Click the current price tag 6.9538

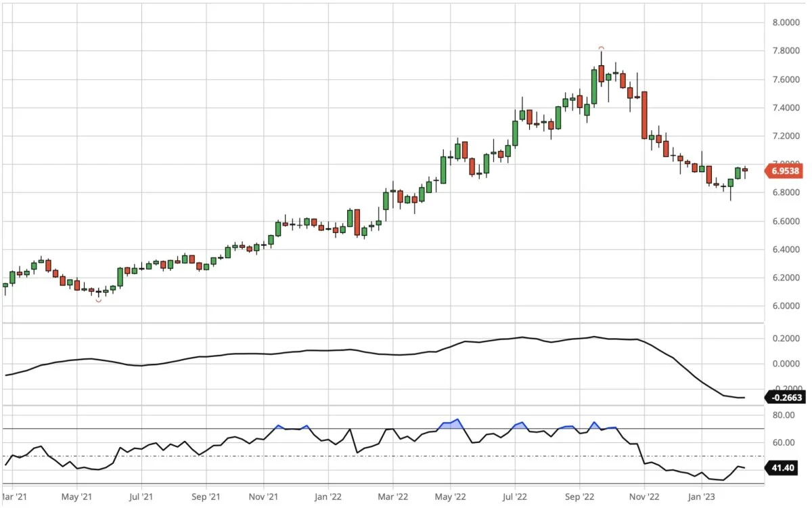(784, 171)
